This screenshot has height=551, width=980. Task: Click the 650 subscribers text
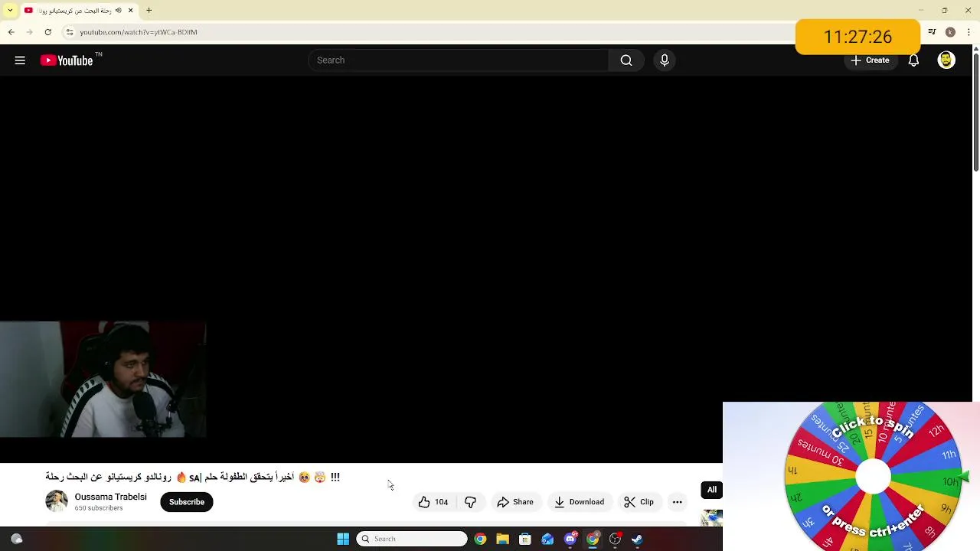(99, 508)
